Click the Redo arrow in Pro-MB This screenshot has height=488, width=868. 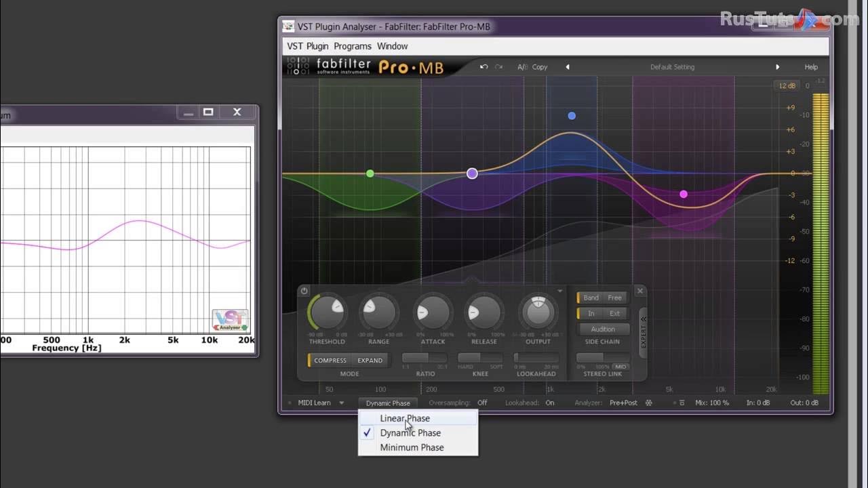(499, 67)
